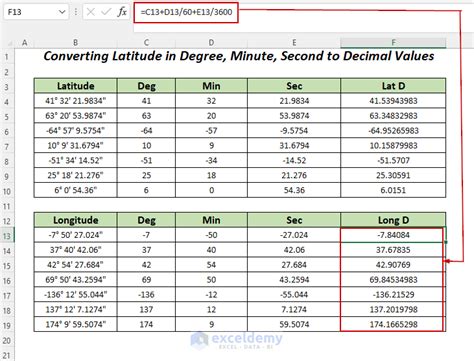This screenshot has height=361, width=474.
Task: Click the 'Longitude' header cell
Action: pos(75,220)
